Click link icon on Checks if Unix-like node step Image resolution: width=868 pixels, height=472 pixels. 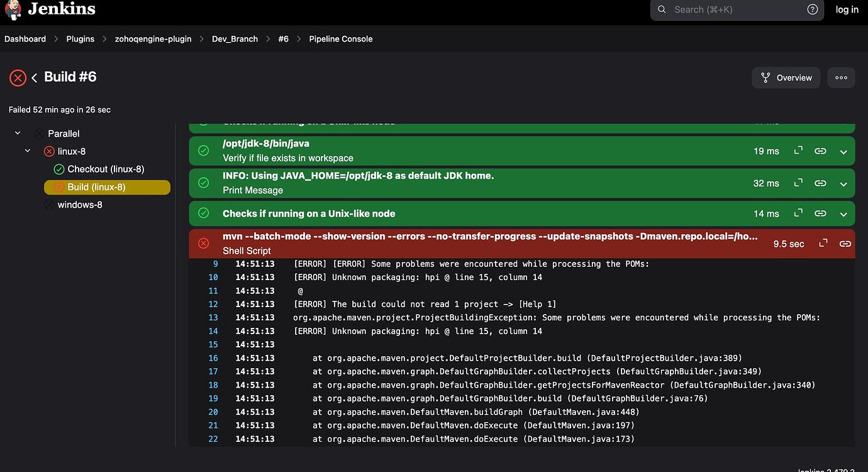[x=820, y=213]
